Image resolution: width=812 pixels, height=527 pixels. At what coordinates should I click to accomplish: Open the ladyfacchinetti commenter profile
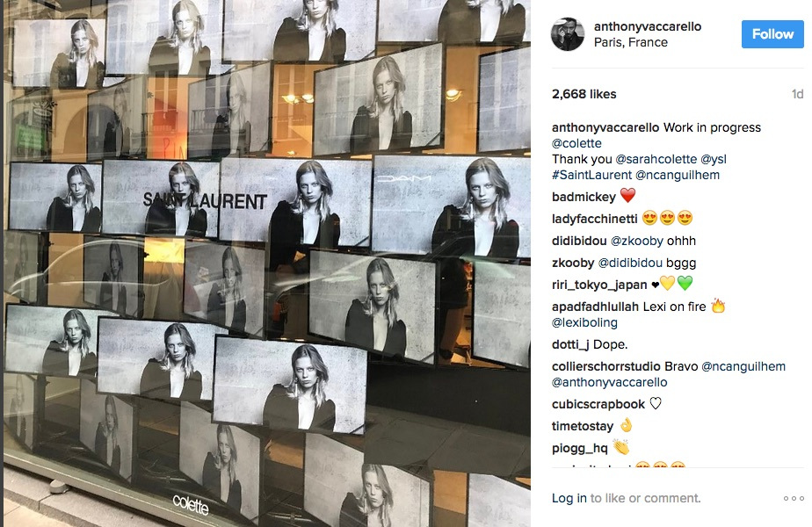[x=594, y=219]
